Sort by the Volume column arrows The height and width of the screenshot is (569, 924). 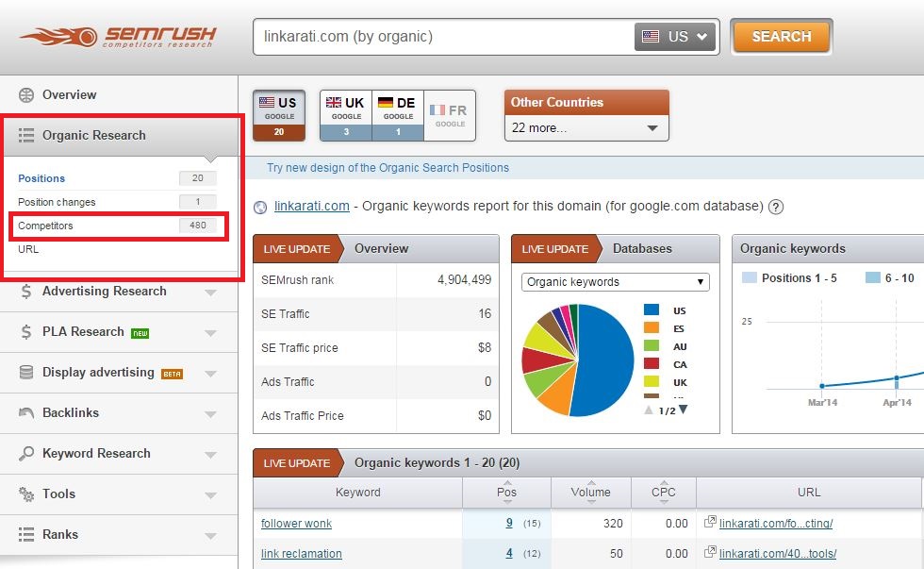pos(591,493)
